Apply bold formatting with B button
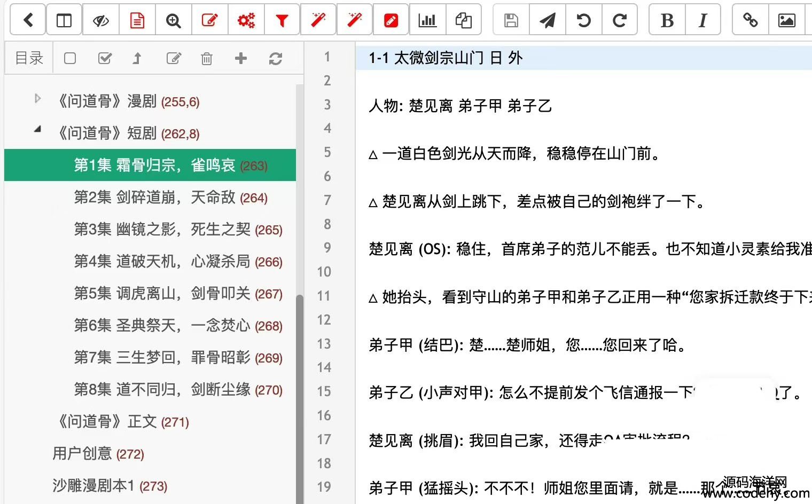Screen dimensions: 812x504 click(x=667, y=20)
